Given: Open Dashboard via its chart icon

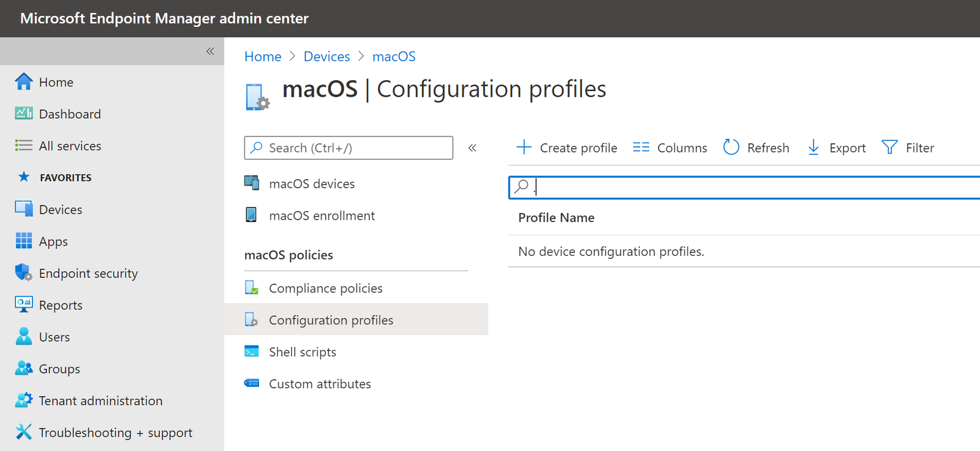Looking at the screenshot, I should [24, 113].
